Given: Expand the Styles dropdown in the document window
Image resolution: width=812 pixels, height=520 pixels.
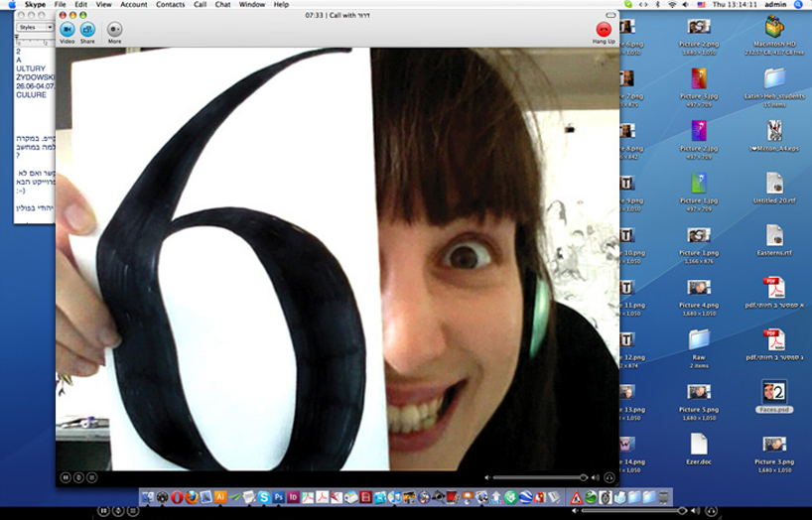Looking at the screenshot, I should 35,28.
